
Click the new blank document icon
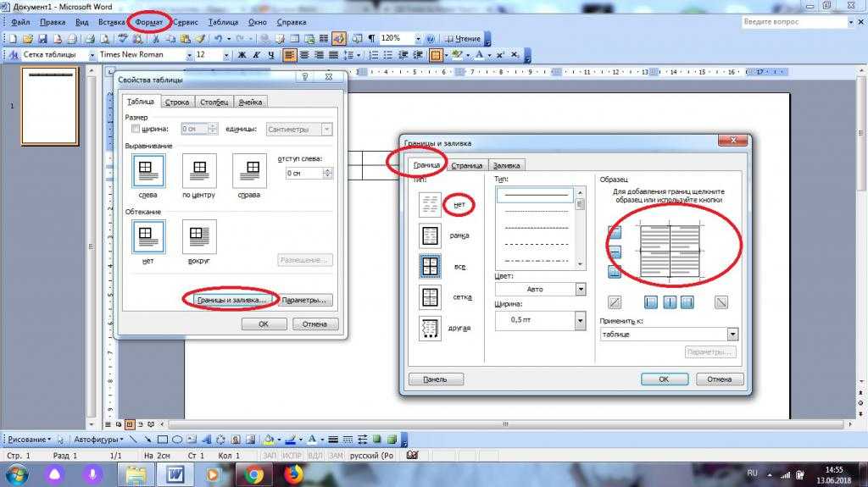tap(12, 39)
